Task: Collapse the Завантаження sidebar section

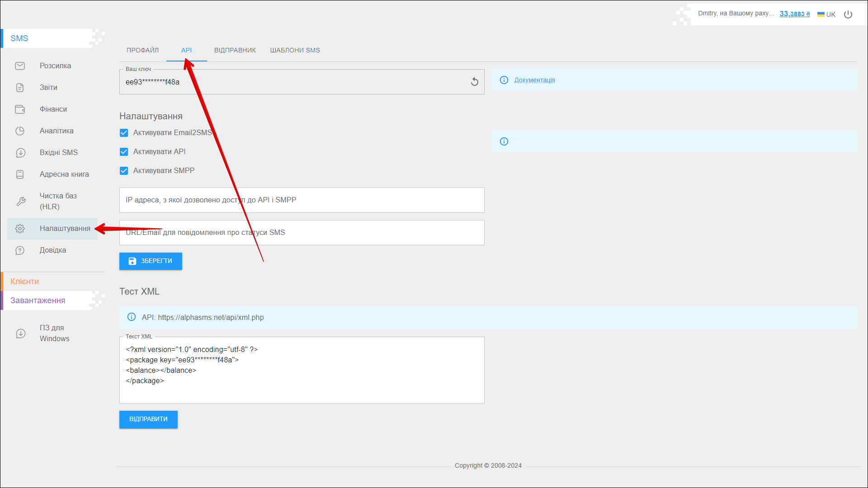Action: click(x=38, y=300)
